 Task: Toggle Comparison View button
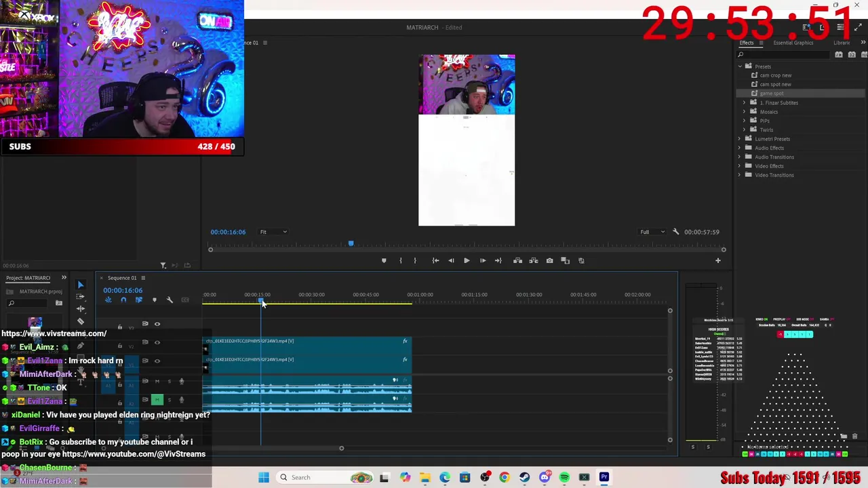pyautogui.click(x=565, y=260)
